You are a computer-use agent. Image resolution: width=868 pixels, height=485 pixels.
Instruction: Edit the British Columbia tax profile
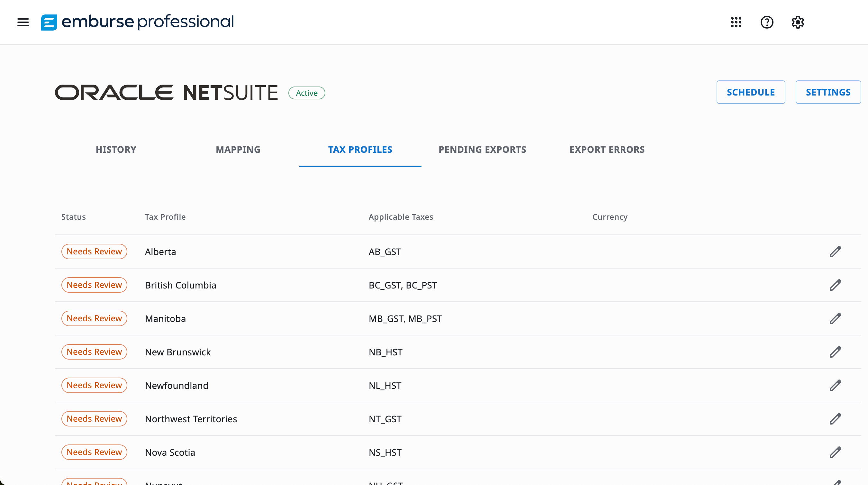click(x=835, y=285)
